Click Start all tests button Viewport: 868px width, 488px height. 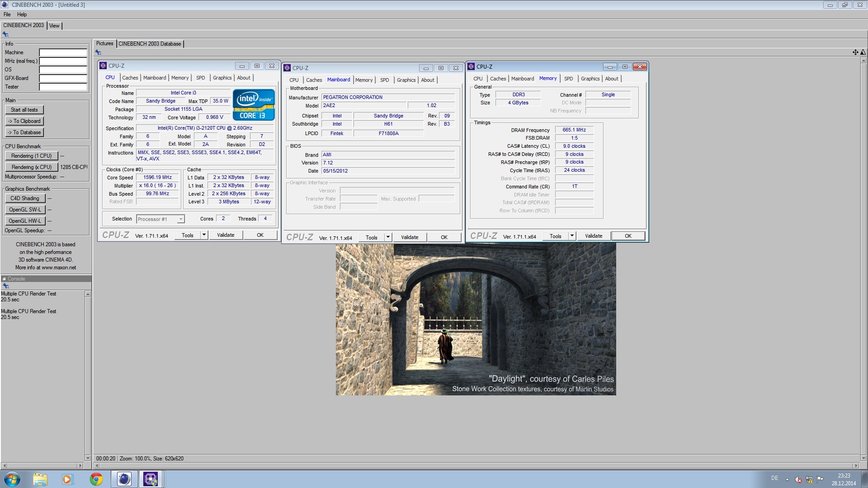(x=24, y=110)
